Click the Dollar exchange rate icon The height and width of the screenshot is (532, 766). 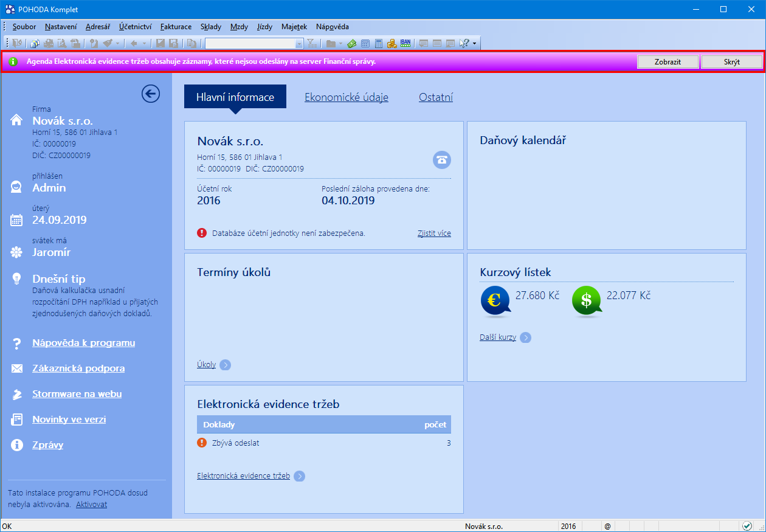point(587,302)
